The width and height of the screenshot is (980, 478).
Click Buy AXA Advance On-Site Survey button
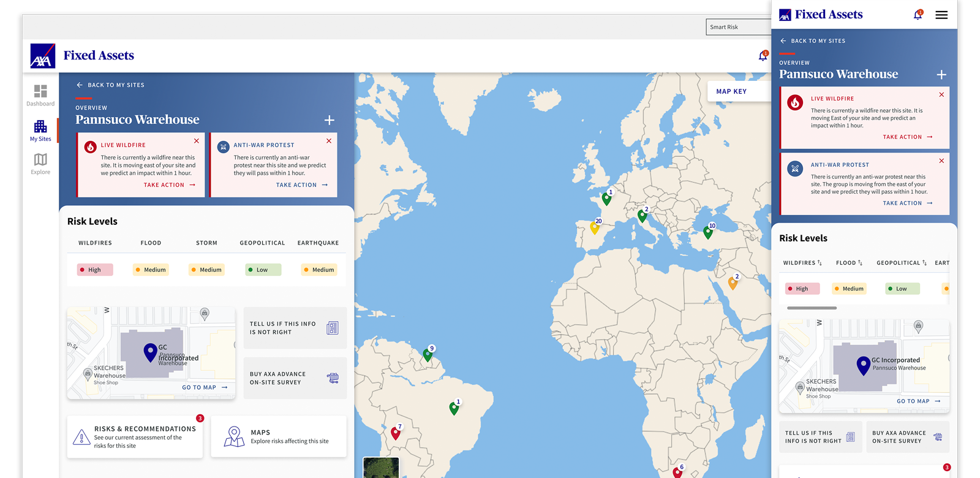(x=295, y=378)
